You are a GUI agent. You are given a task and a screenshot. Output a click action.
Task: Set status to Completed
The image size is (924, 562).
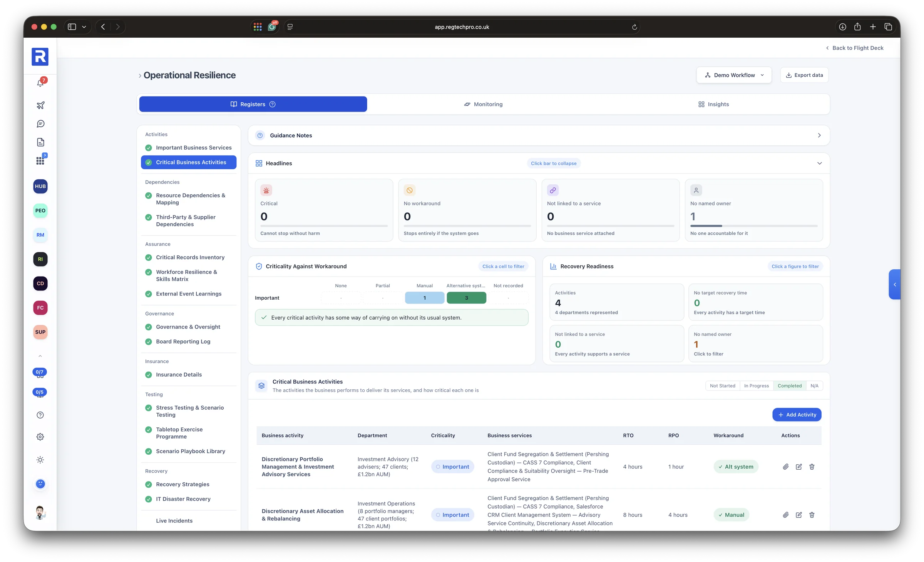tap(790, 386)
